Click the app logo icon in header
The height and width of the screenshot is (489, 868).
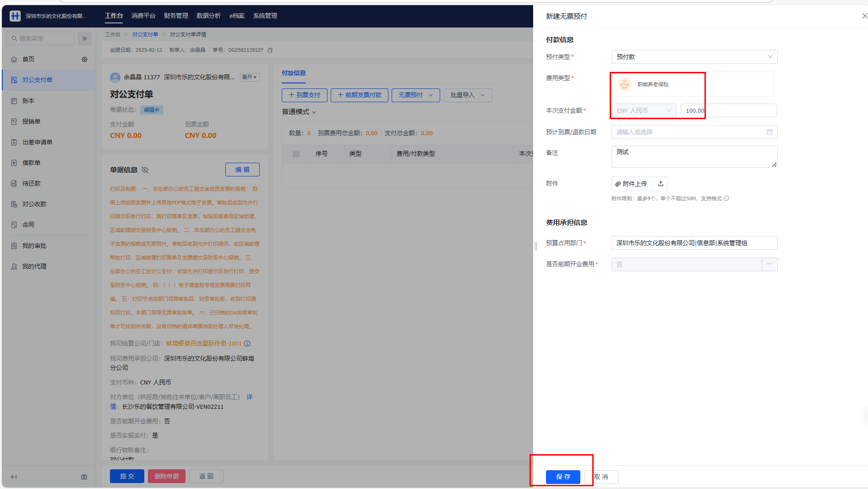point(15,16)
